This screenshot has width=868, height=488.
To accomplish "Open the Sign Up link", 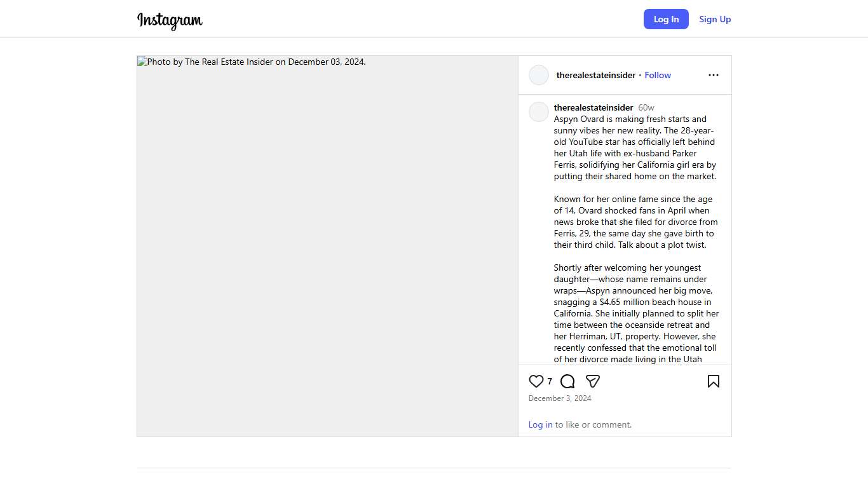I will click(715, 19).
